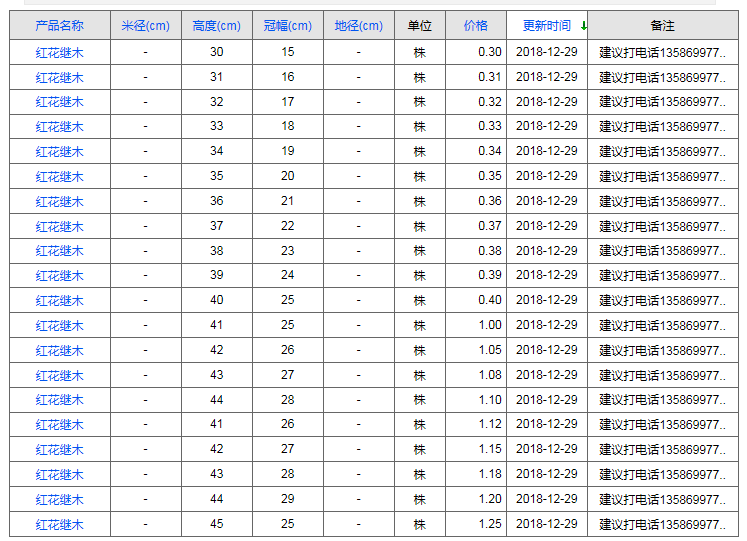Viewport: 747px width, 541px height.
Task: Sort by the 价格 column header
Action: [475, 26]
